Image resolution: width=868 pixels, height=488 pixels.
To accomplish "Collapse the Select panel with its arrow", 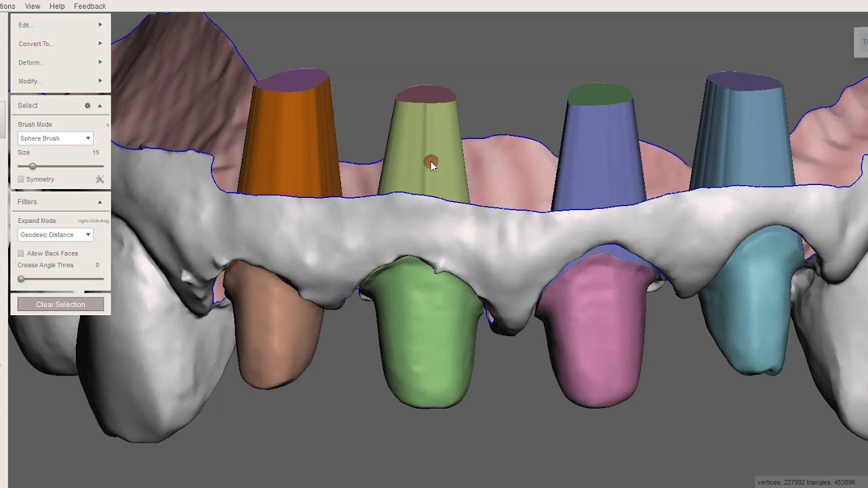I will click(100, 106).
